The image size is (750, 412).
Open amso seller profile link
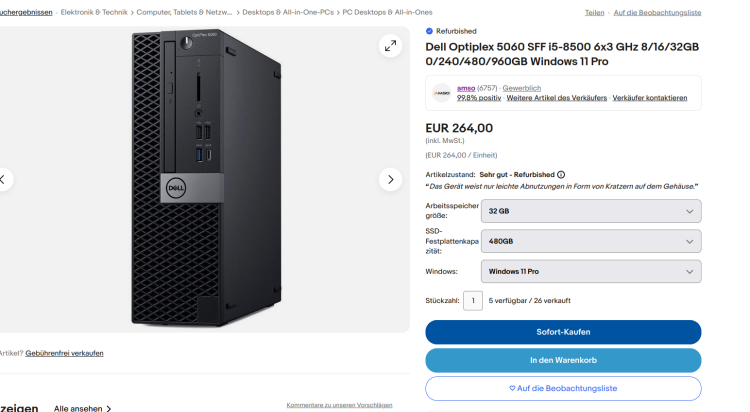pos(466,88)
